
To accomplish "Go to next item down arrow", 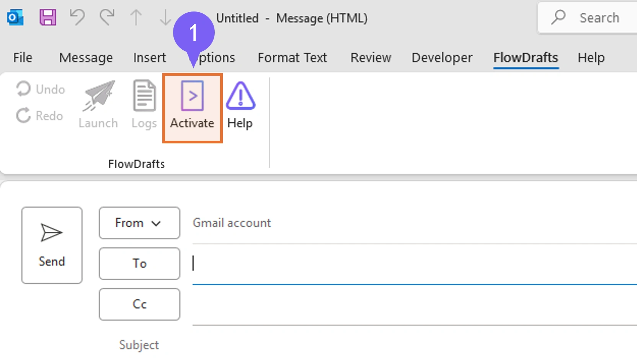I will click(165, 18).
